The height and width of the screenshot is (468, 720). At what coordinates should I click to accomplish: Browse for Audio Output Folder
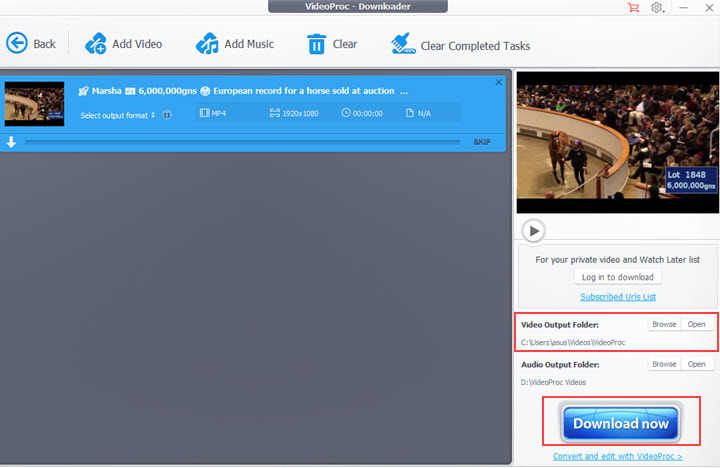[x=664, y=364]
